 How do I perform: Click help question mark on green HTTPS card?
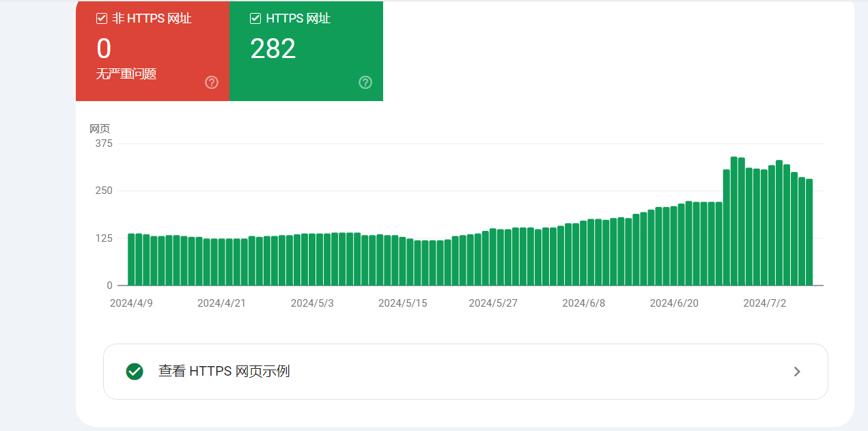click(x=365, y=83)
